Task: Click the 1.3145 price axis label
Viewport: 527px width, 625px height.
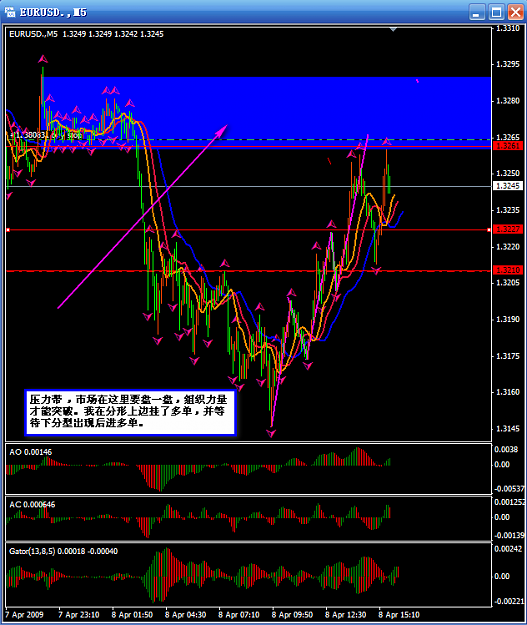Action: (x=508, y=429)
